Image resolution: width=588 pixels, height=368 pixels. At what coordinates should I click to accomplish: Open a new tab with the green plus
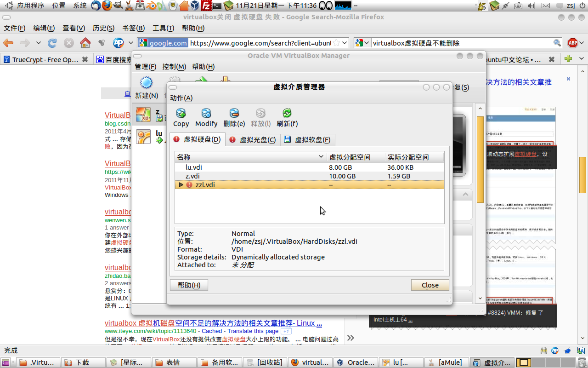point(568,58)
